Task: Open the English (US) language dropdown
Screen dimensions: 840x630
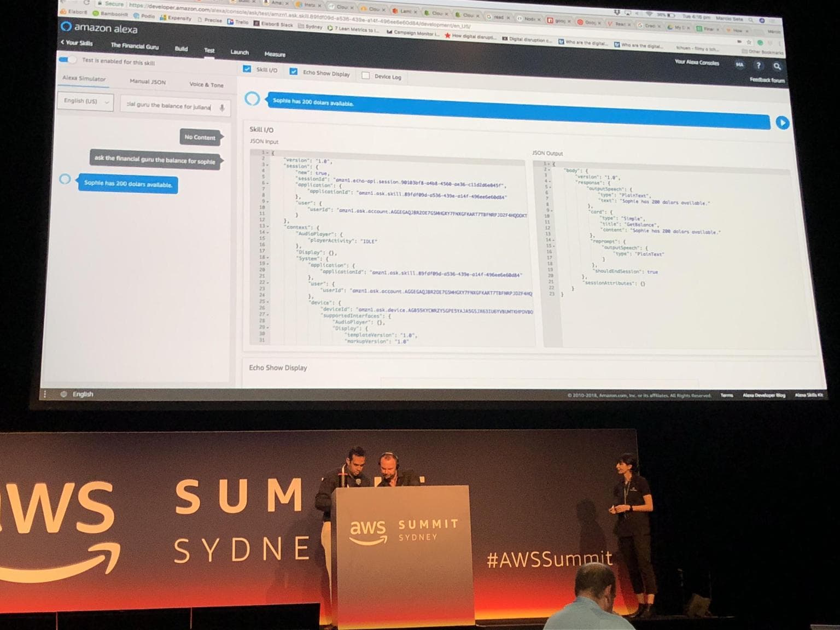Action: [86, 101]
